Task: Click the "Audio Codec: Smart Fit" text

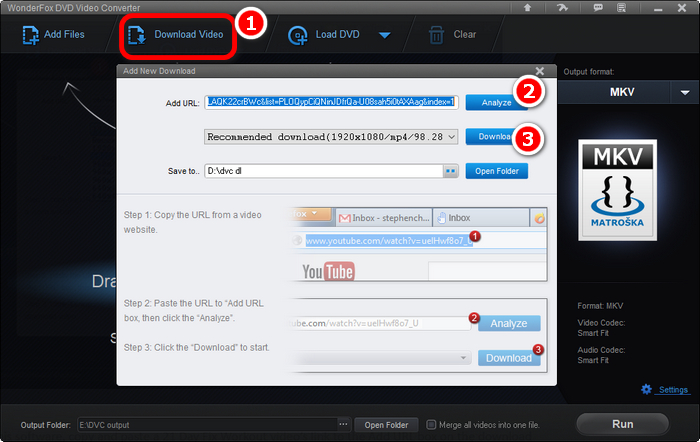Action: pos(601,355)
